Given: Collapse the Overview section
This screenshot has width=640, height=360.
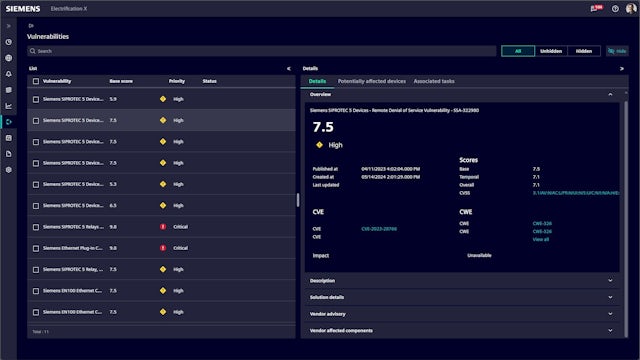Looking at the screenshot, I should [x=610, y=94].
